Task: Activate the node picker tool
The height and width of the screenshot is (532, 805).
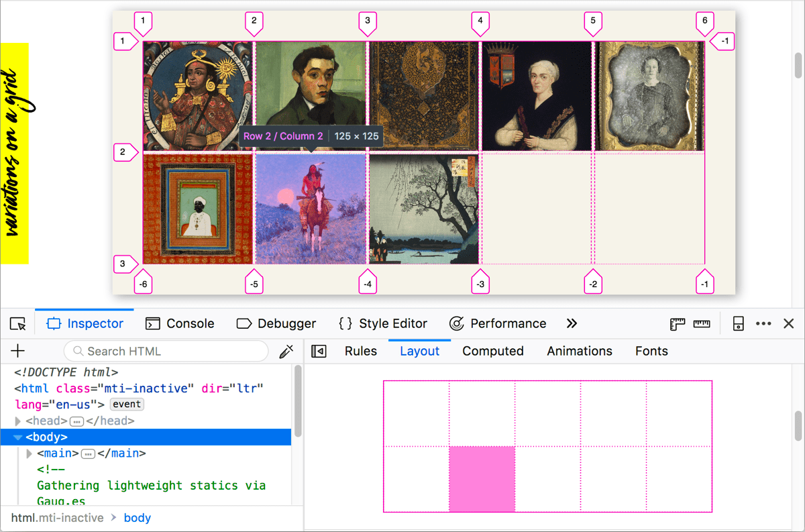Action: [18, 323]
